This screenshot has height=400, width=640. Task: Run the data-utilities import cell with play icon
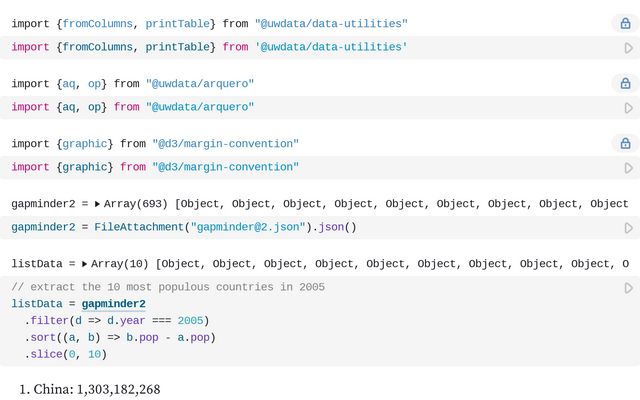tap(629, 48)
